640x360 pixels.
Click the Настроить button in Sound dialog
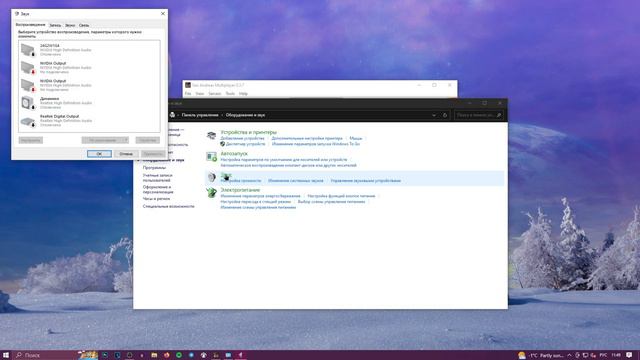31,140
